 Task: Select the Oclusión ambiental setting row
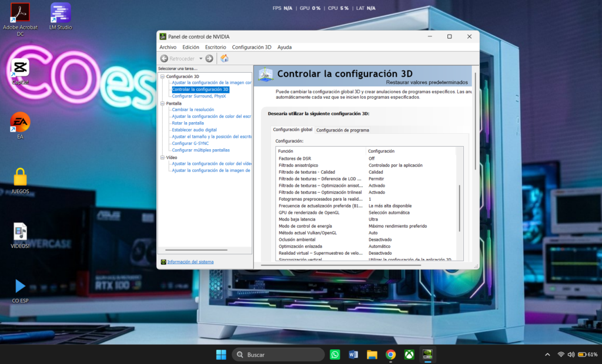coord(366,240)
